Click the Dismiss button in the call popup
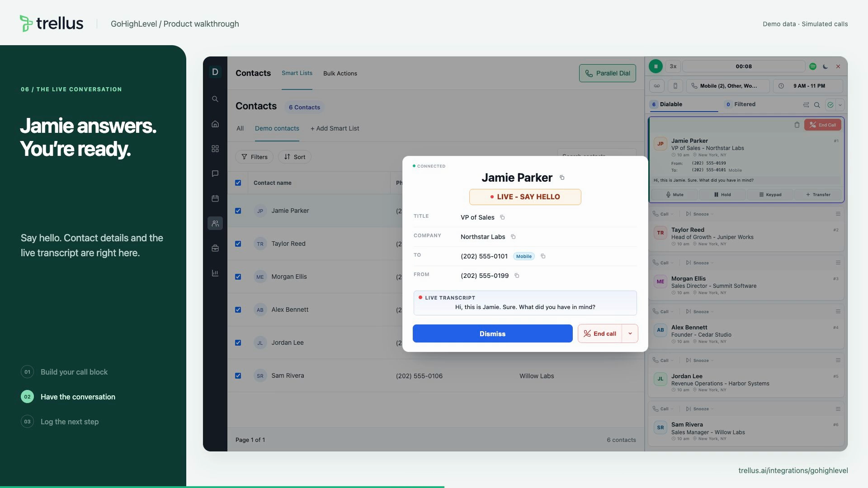 click(x=492, y=333)
